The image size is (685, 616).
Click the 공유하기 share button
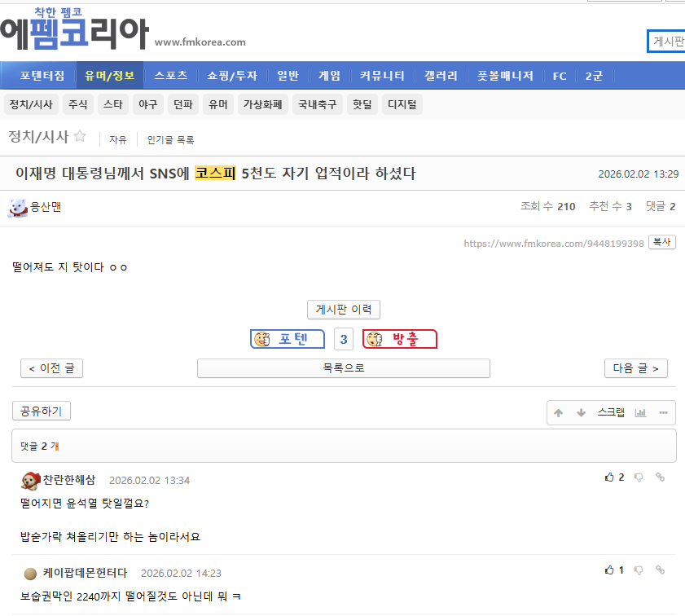point(42,411)
